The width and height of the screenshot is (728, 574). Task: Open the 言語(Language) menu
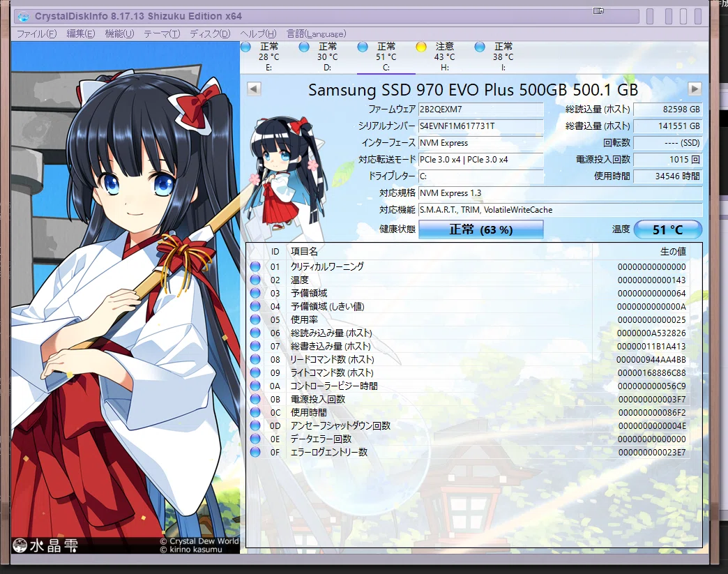316,34
